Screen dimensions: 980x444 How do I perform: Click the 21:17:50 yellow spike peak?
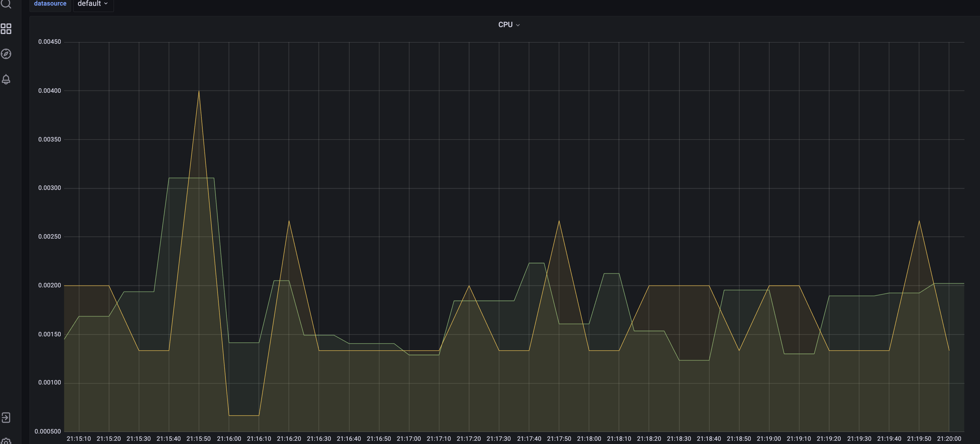click(559, 221)
